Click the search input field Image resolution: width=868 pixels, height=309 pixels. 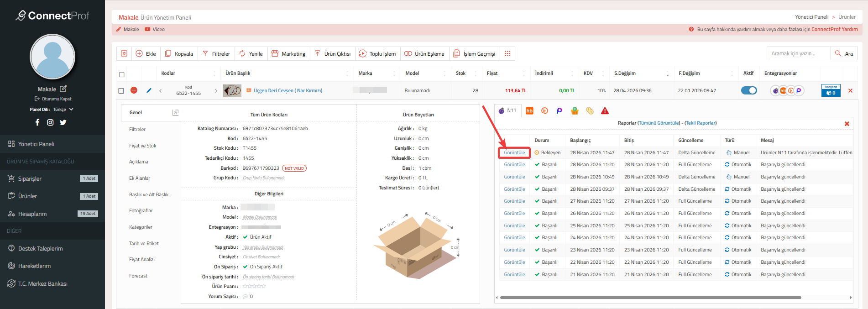(798, 53)
